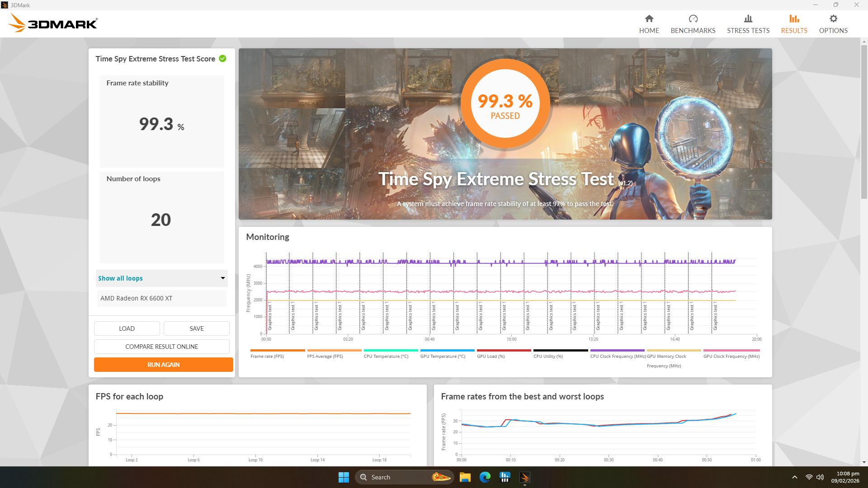Show hidden system tray icons
Screen dimensions: 868x488
pos(795,477)
